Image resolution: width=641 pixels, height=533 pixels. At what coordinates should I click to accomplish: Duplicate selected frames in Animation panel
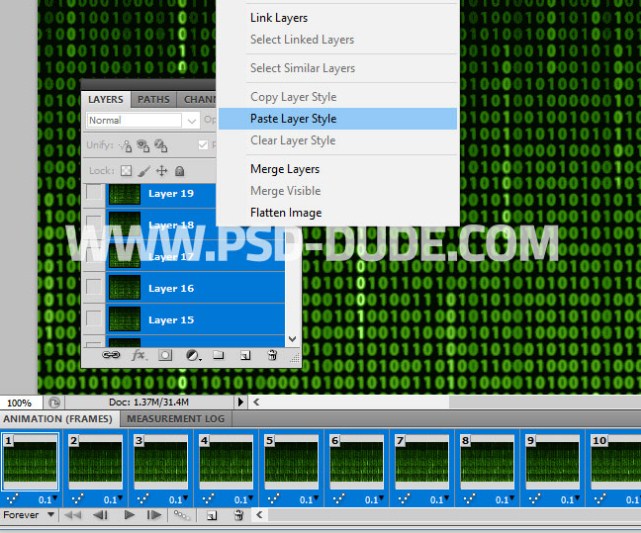coord(212,515)
